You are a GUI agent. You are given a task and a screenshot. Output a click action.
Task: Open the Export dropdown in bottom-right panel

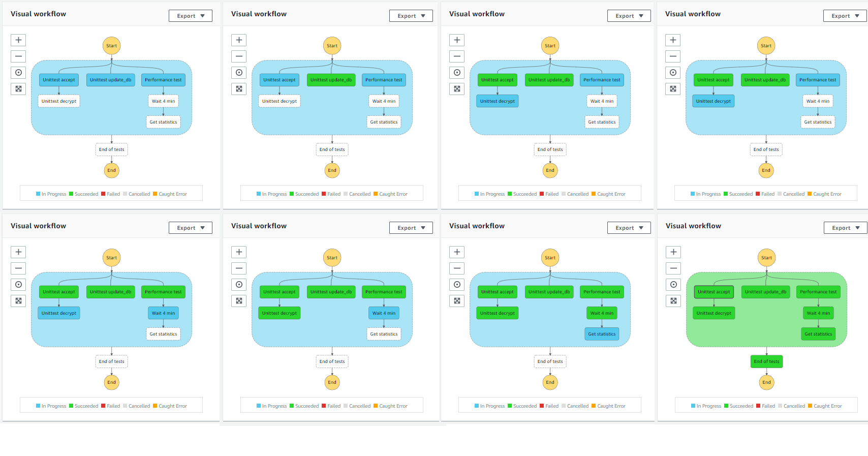845,227
